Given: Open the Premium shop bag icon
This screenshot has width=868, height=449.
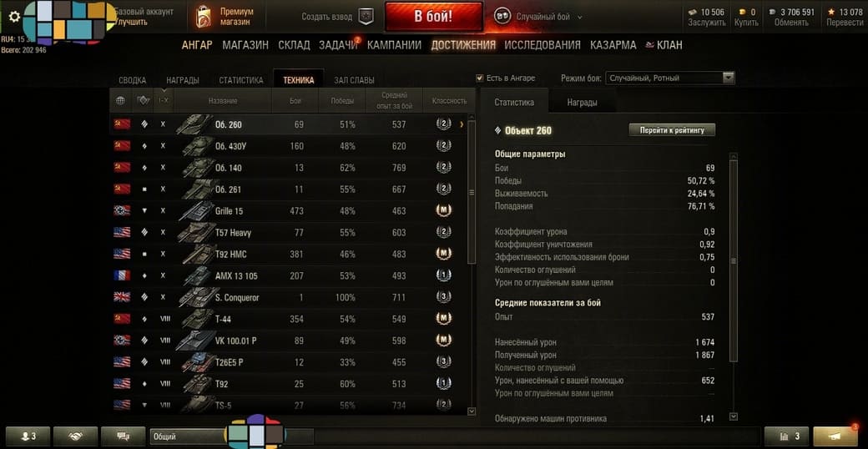Looking at the screenshot, I should tap(203, 18).
